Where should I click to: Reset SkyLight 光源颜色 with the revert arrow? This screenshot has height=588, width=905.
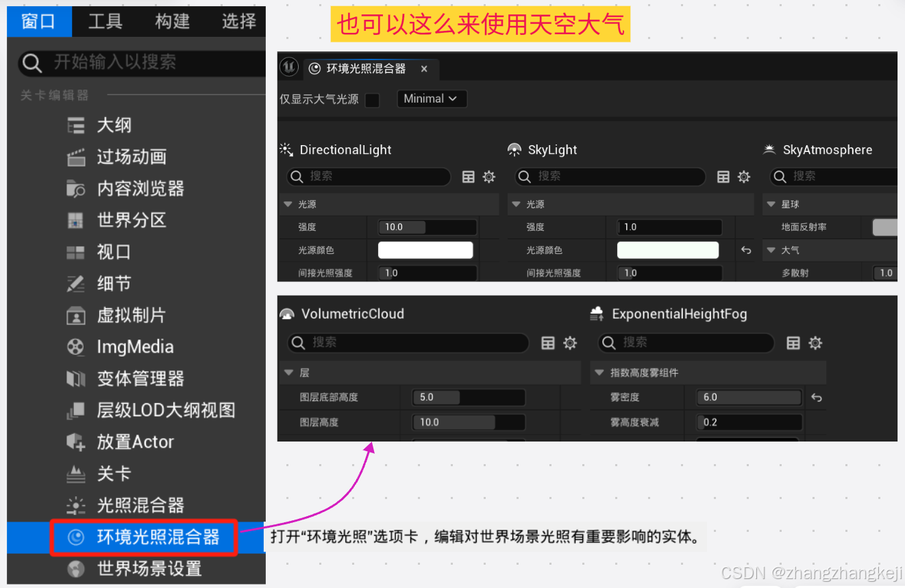(746, 250)
